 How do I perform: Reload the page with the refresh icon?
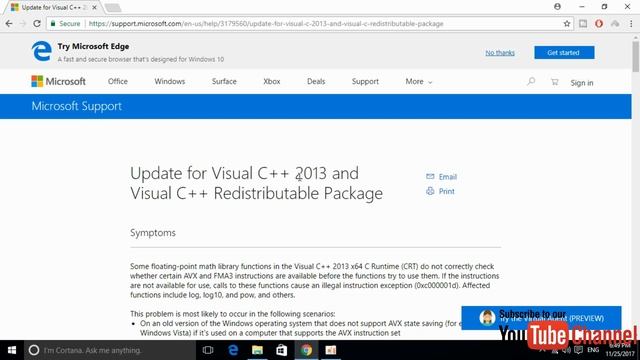37,24
